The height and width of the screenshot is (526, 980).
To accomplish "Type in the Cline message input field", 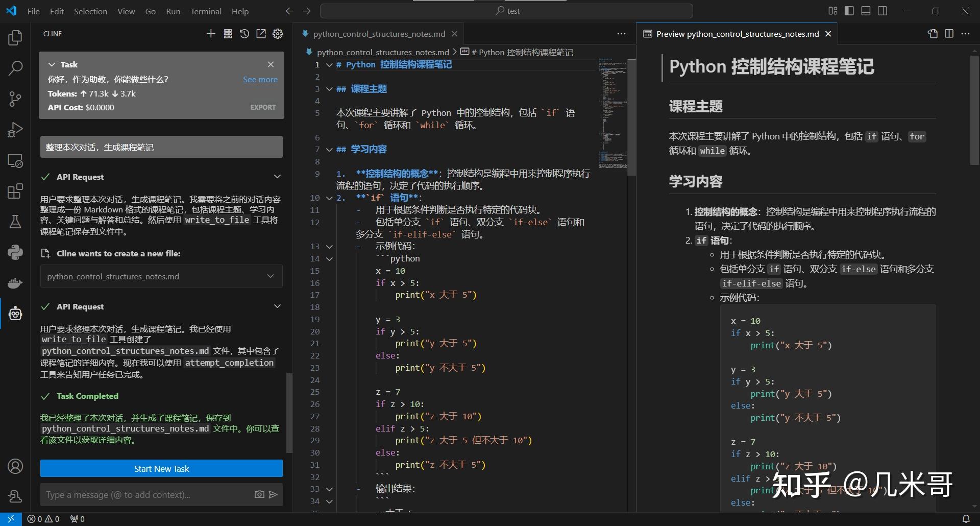I will (x=143, y=494).
